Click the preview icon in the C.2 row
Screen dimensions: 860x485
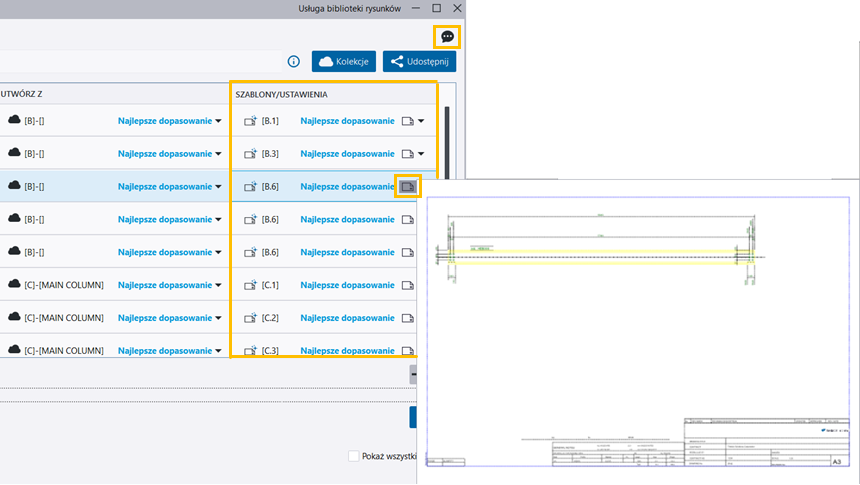pyautogui.click(x=407, y=318)
